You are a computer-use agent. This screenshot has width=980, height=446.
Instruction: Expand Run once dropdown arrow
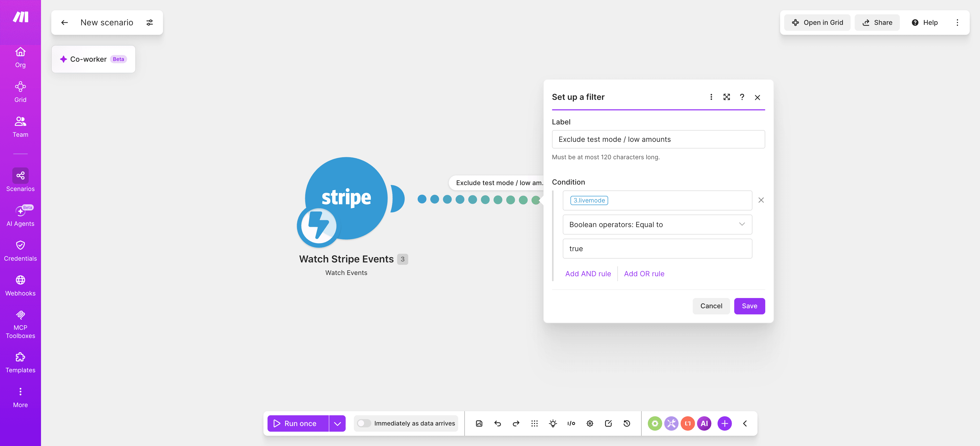338,423
